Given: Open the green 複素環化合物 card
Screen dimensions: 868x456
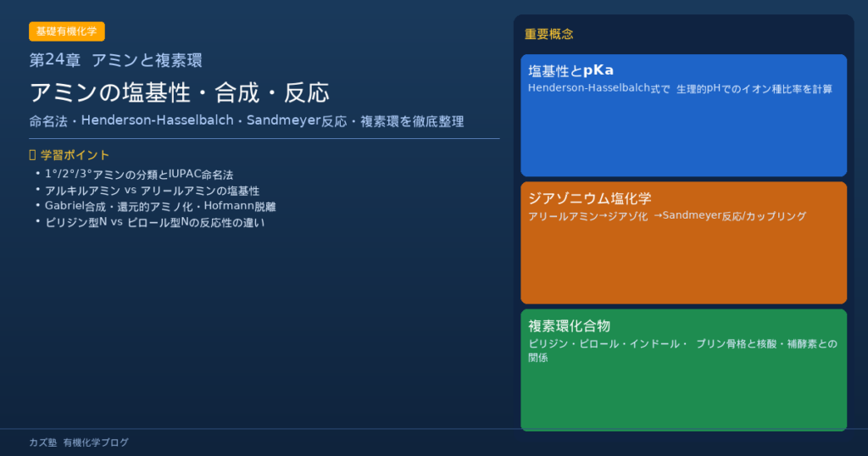Looking at the screenshot, I should click(x=684, y=370).
